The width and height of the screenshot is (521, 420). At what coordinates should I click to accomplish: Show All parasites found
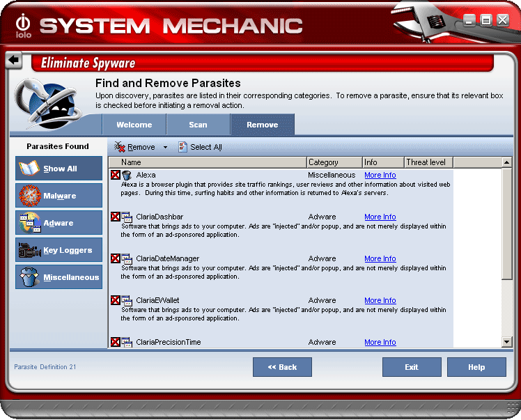(x=59, y=169)
